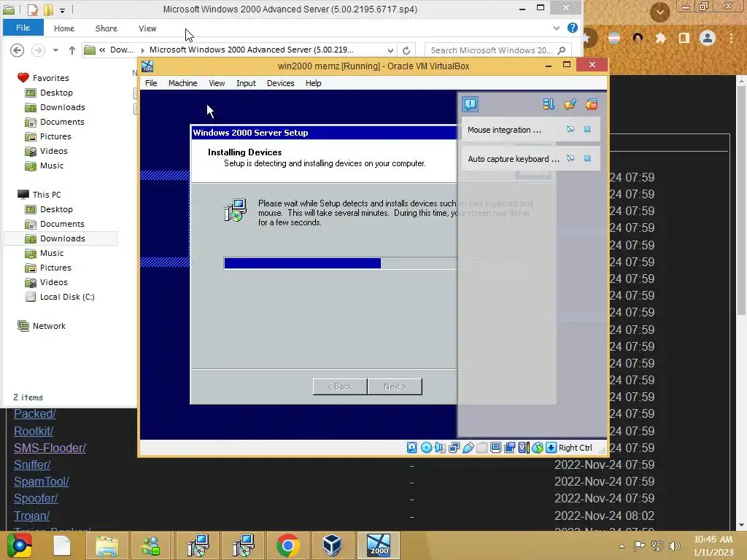Go back in File Explorer
This screenshot has height=560, width=747.
click(x=18, y=50)
